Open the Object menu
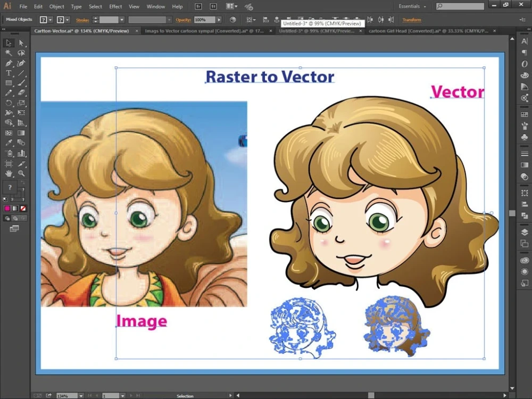 57,6
